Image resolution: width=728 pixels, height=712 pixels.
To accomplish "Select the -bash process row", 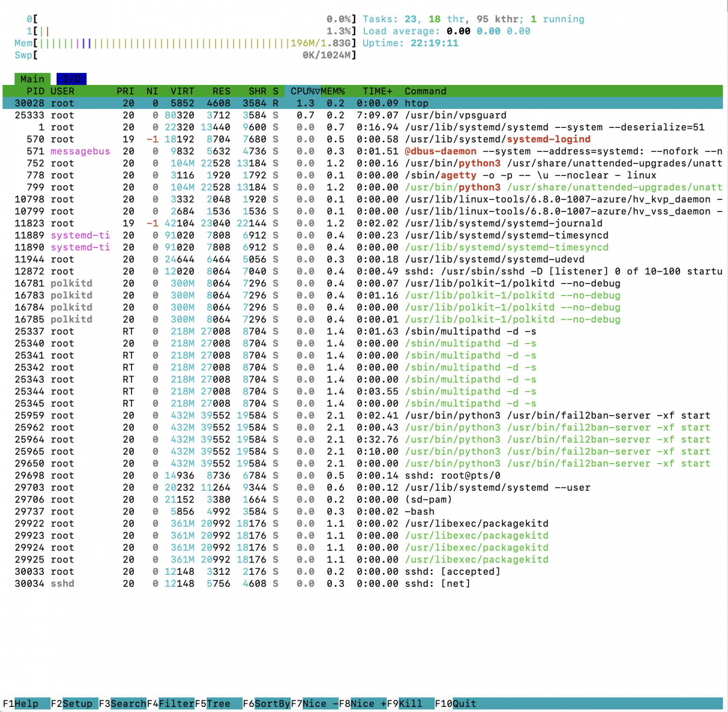I will point(363,512).
